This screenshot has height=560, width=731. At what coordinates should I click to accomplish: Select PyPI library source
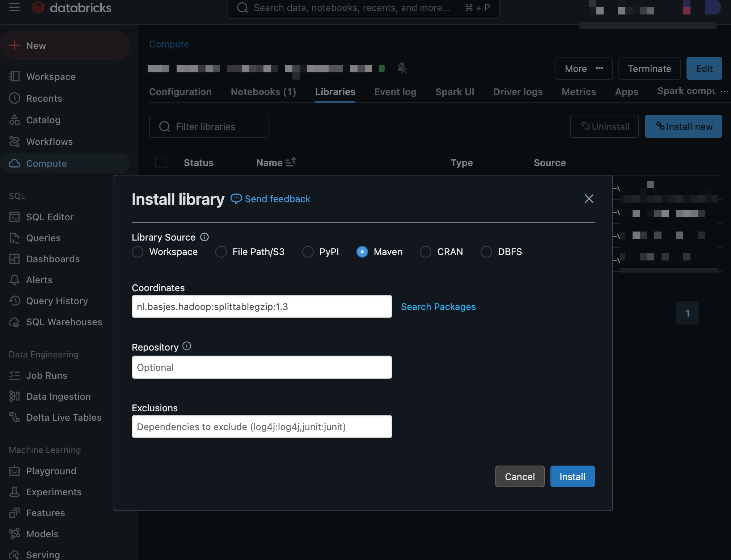coord(308,252)
